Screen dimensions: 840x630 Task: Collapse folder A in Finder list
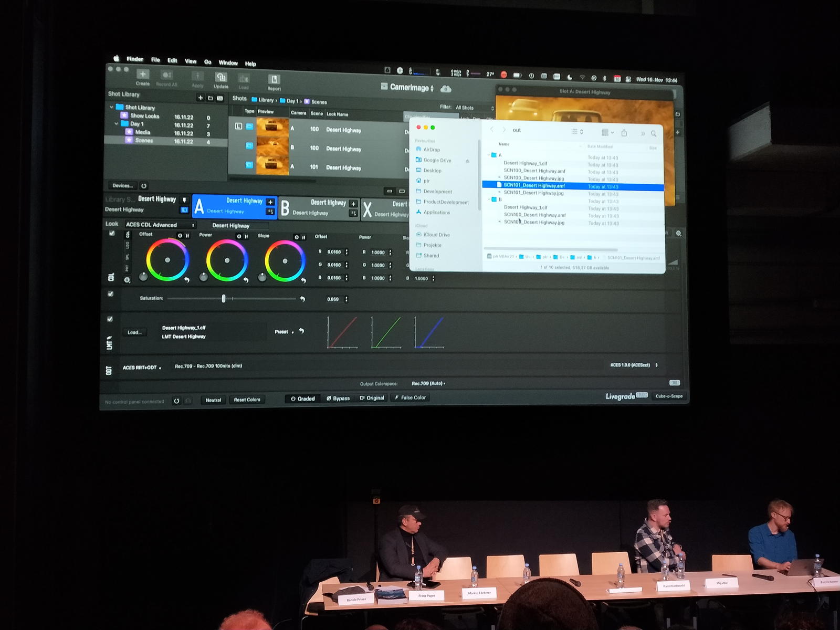489,155
